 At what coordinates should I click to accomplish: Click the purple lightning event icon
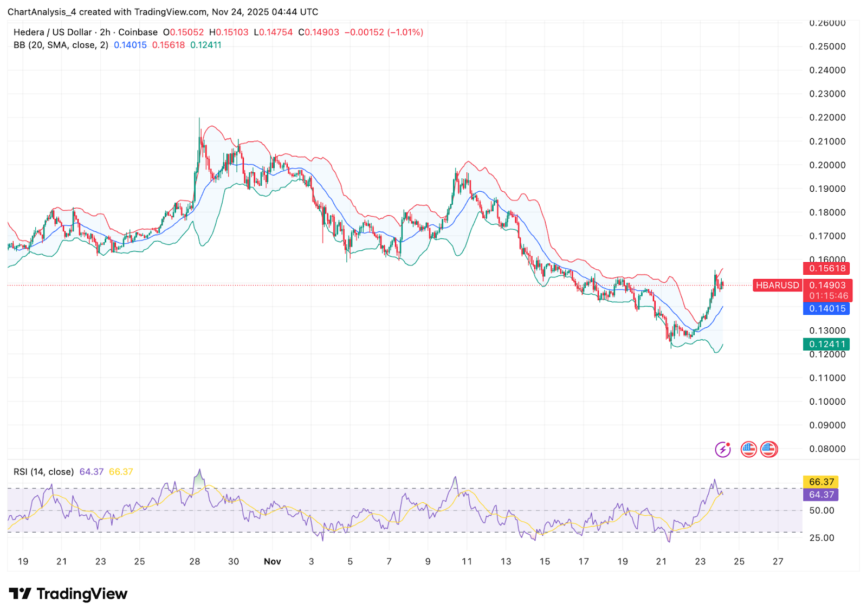(x=722, y=449)
